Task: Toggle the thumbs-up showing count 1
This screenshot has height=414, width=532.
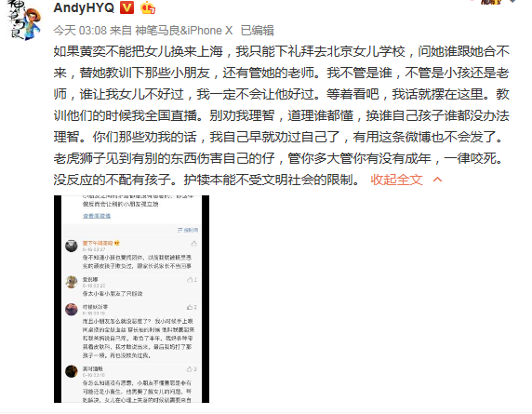Action: point(192,280)
